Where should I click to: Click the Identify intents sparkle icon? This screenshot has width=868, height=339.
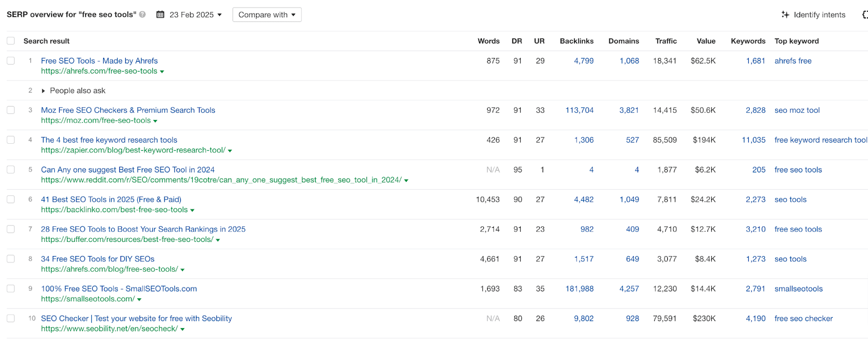(x=785, y=15)
